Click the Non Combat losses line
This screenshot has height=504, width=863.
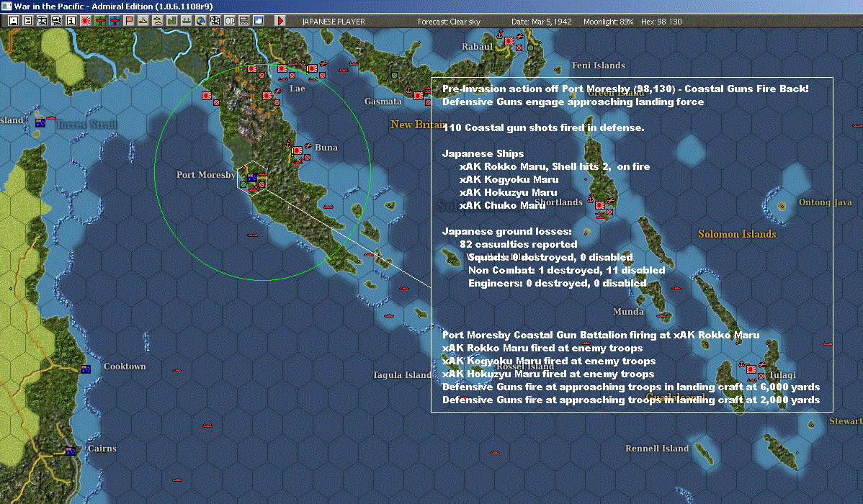566,270
